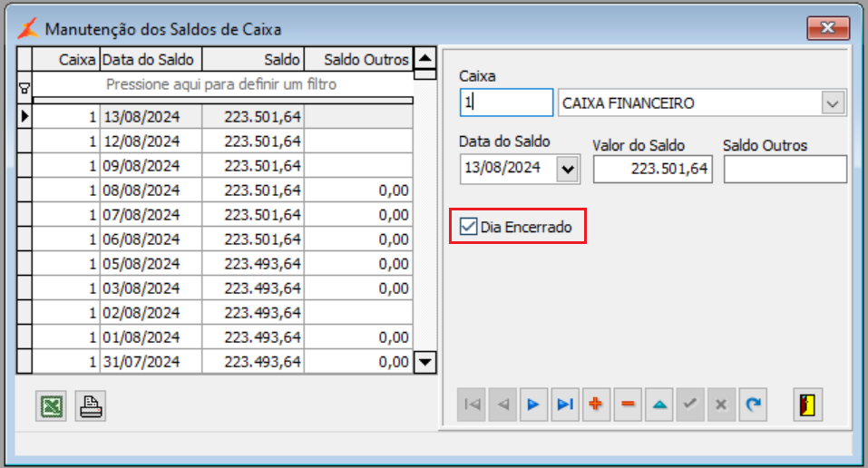
Task: Click the exit door icon
Action: click(x=807, y=405)
